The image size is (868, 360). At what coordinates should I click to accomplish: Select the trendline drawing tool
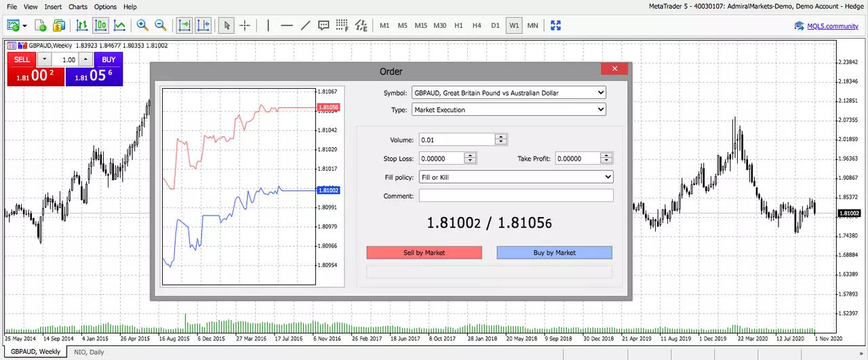tap(305, 26)
